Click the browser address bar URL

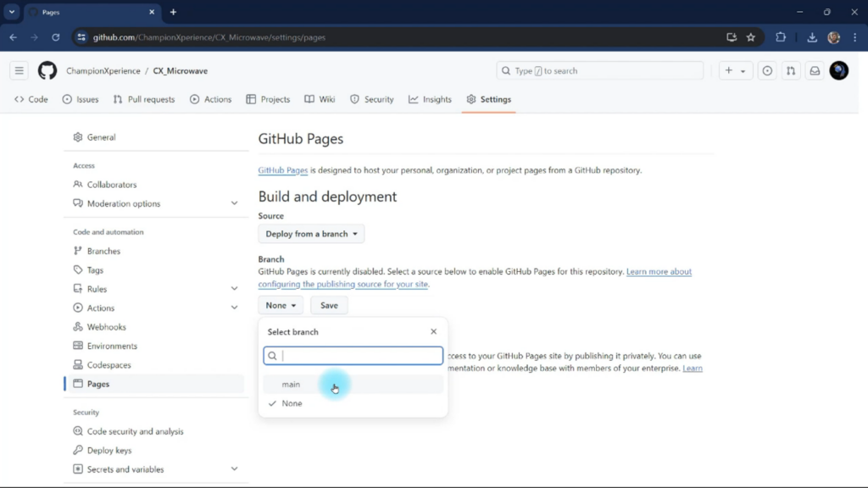pyautogui.click(x=209, y=37)
